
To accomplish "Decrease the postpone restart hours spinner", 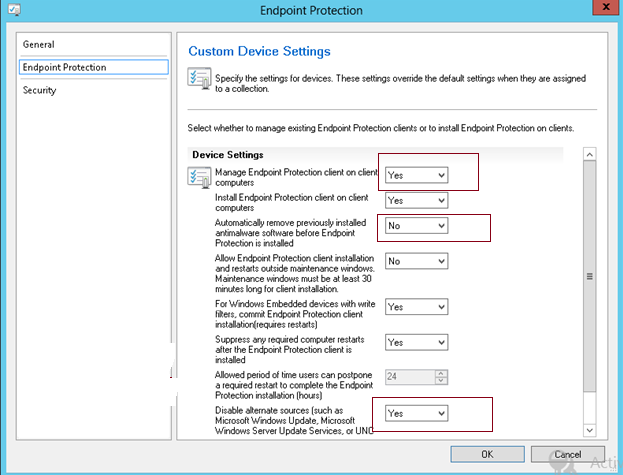I will 441,380.
